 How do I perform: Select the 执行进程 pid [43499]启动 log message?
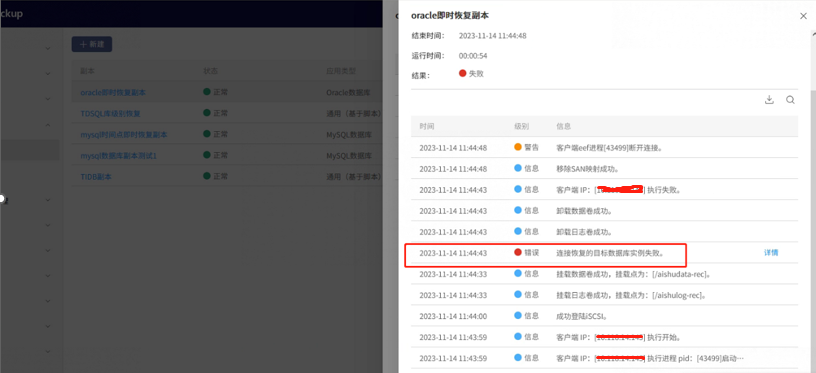[649, 358]
